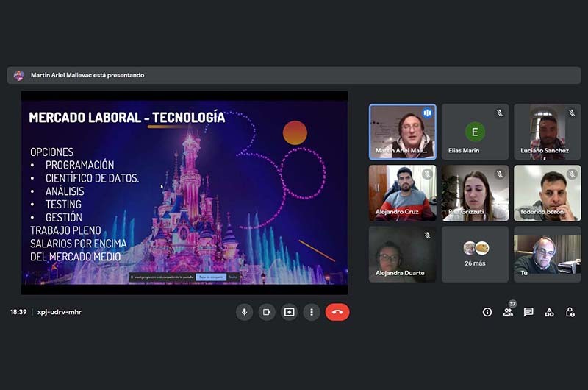The height and width of the screenshot is (390, 588).
Task: Click the 'Dejar de compartir' button
Action: pos(210,277)
